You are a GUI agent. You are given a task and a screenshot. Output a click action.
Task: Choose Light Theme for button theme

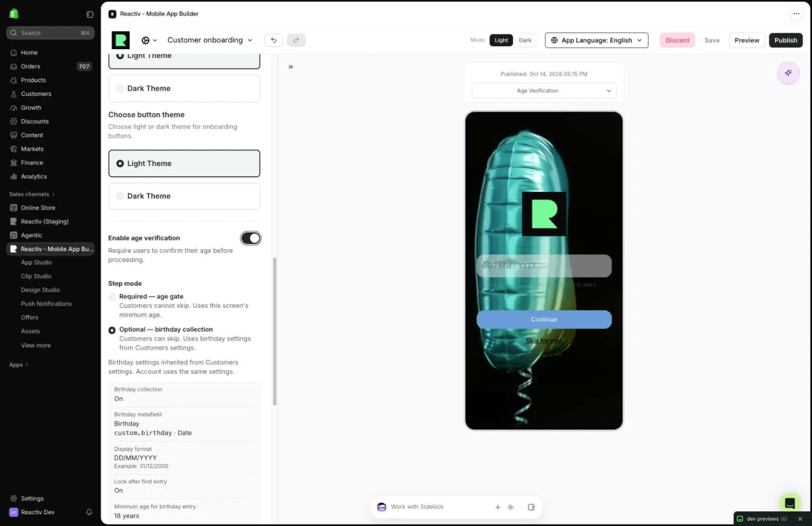coord(184,163)
